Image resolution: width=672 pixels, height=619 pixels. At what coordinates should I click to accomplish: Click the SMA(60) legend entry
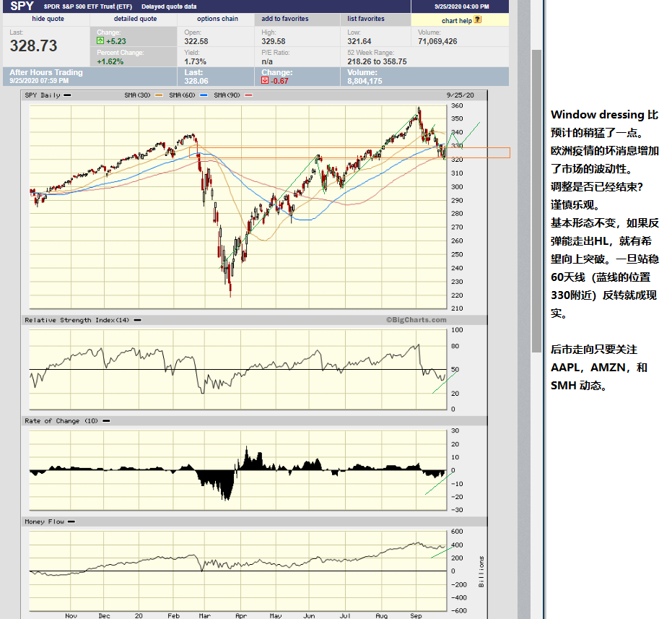[182, 95]
